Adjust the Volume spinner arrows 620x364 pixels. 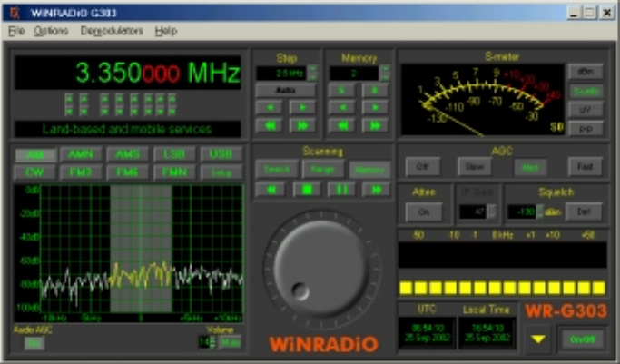(x=212, y=342)
